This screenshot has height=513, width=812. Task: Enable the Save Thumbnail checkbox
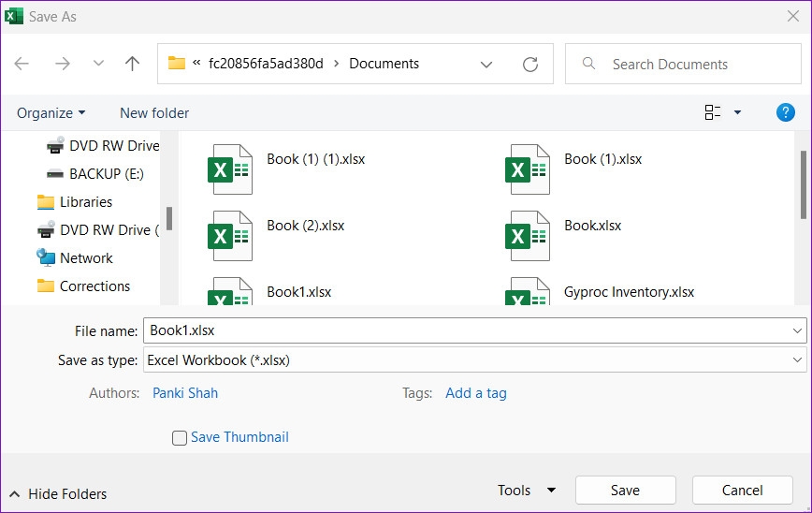(x=180, y=438)
